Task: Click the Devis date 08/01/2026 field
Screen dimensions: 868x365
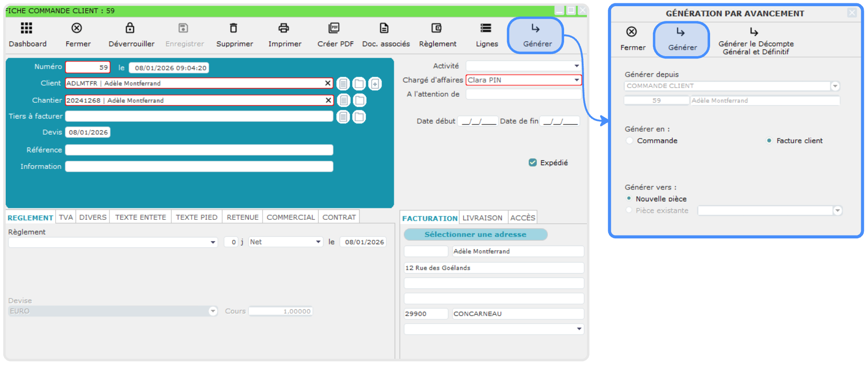Action: click(x=88, y=132)
